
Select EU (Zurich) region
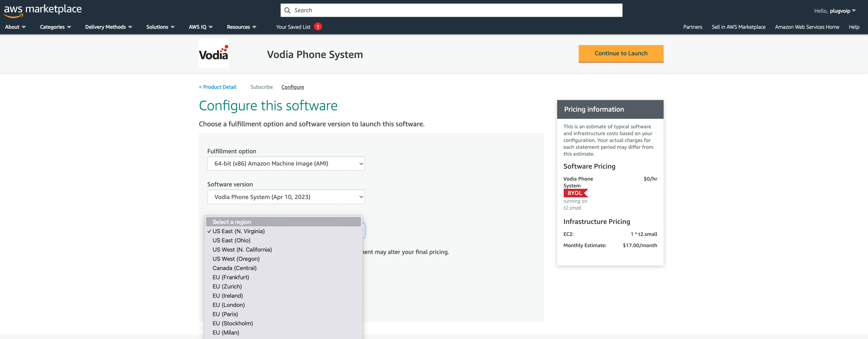(x=283, y=286)
